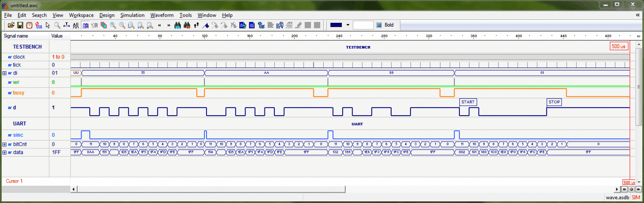
Task: Expand the data bus signal
Action: [x=5, y=152]
